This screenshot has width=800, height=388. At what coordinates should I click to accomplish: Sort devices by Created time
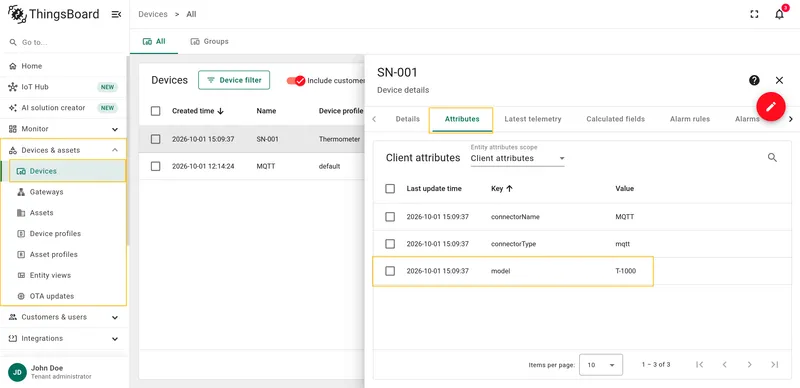198,111
